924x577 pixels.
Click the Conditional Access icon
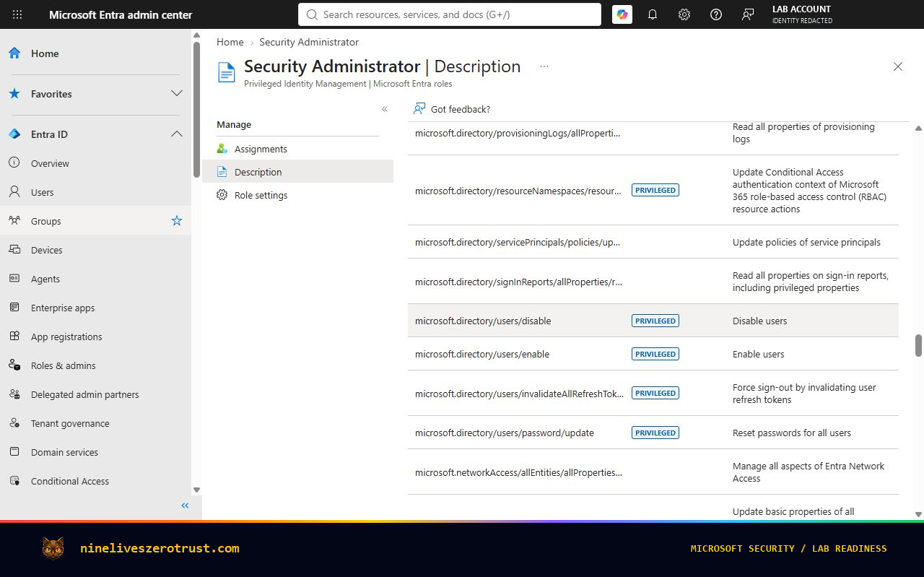point(14,481)
